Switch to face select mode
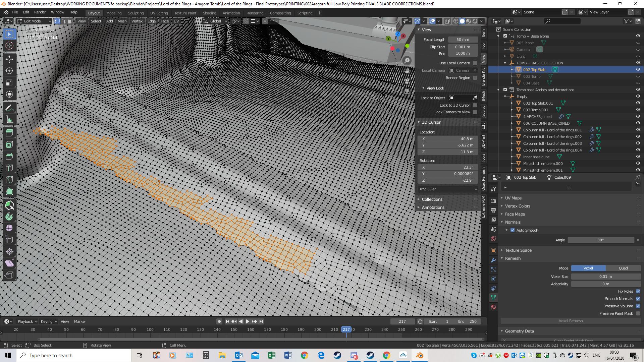644x362 pixels. tap(69, 21)
